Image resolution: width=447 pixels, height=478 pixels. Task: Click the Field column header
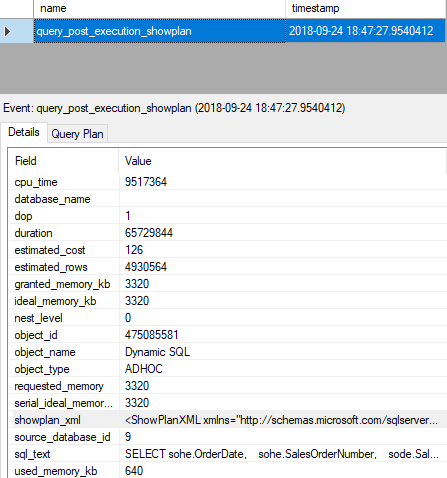click(63, 161)
